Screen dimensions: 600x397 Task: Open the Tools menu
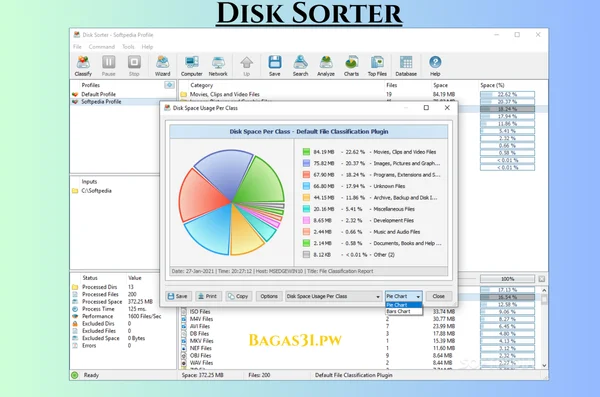(128, 47)
